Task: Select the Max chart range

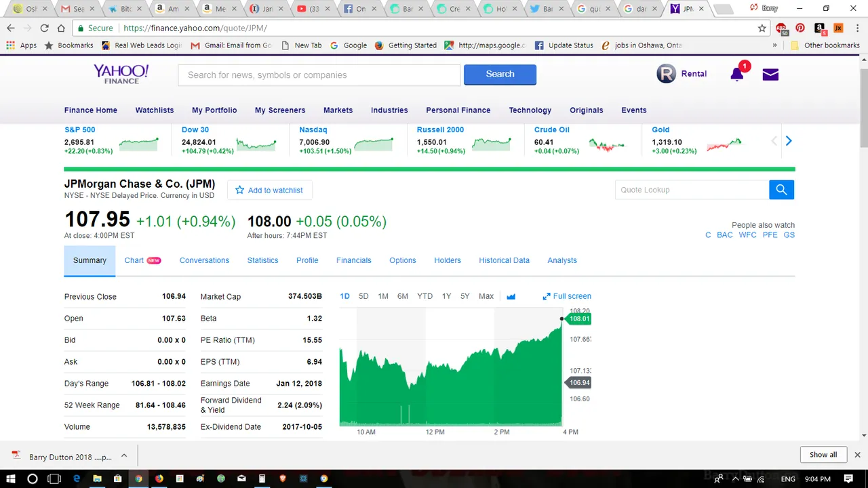Action: [486, 296]
